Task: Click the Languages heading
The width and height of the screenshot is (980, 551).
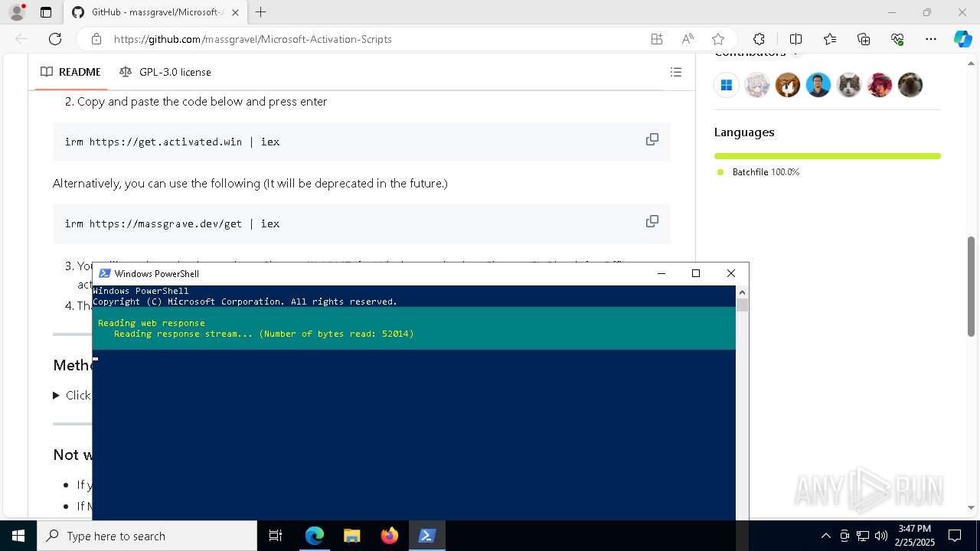Action: point(744,132)
